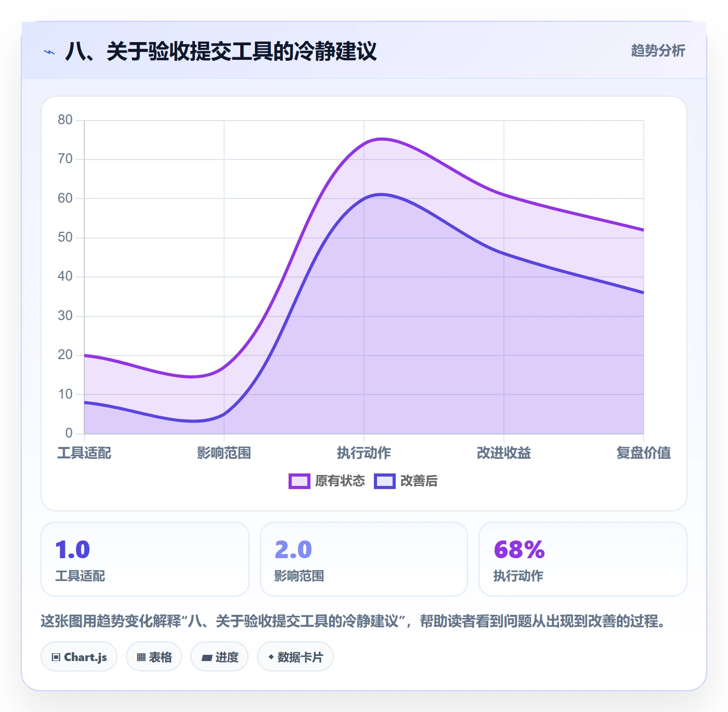Select the 表格 tag chip
This screenshot has height=712, width=728.
[x=154, y=657]
